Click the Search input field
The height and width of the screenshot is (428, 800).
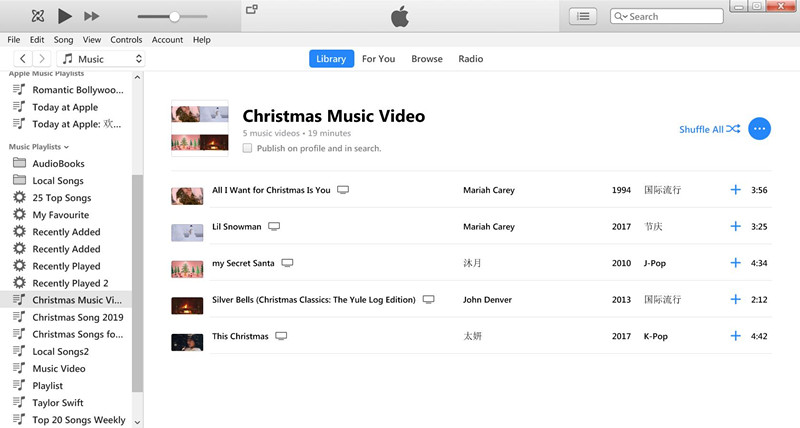(667, 16)
